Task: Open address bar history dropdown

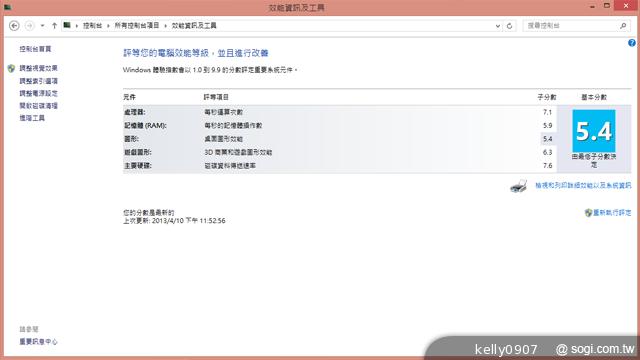Action: coord(498,26)
